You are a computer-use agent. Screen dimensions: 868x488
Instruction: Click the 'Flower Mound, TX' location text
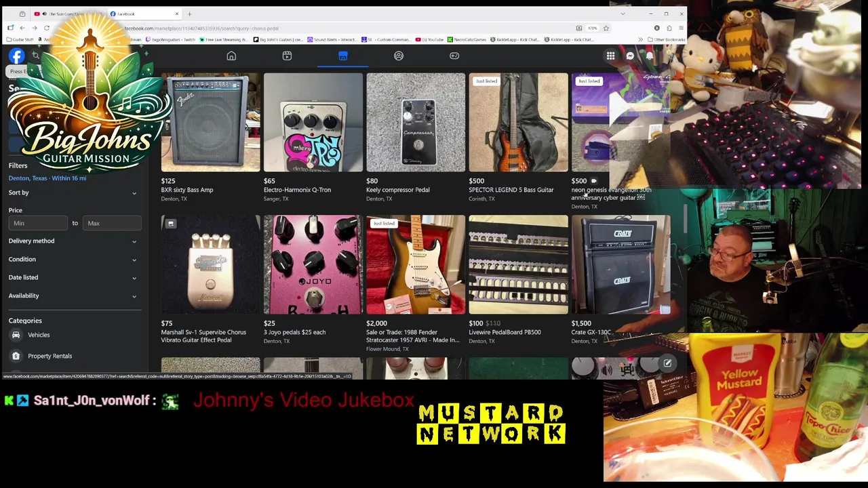point(387,349)
